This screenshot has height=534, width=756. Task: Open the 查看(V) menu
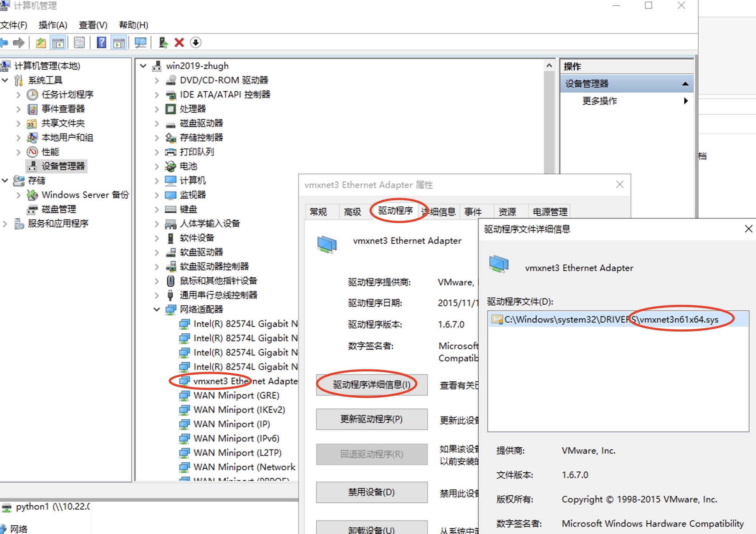coord(93,25)
